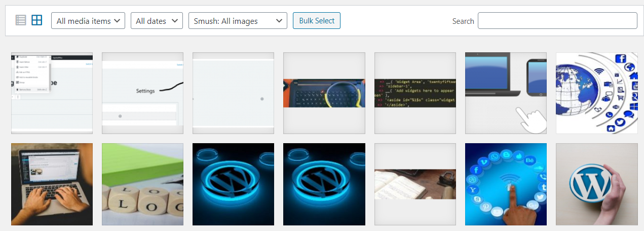Open the hand holding WordPress badge thumbnail
The width and height of the screenshot is (644, 231).
point(596,184)
